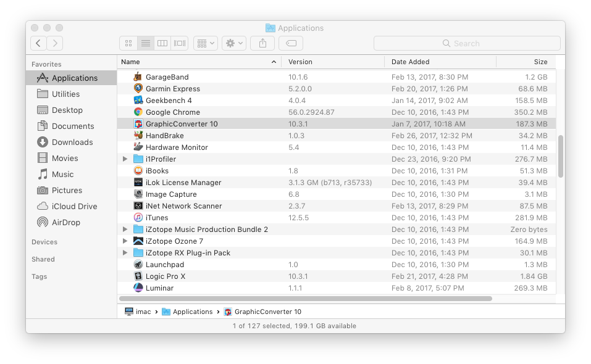Screen dimensions: 591x364
Task: Click the horizontal scrollbar thumb
Action: tap(306, 299)
